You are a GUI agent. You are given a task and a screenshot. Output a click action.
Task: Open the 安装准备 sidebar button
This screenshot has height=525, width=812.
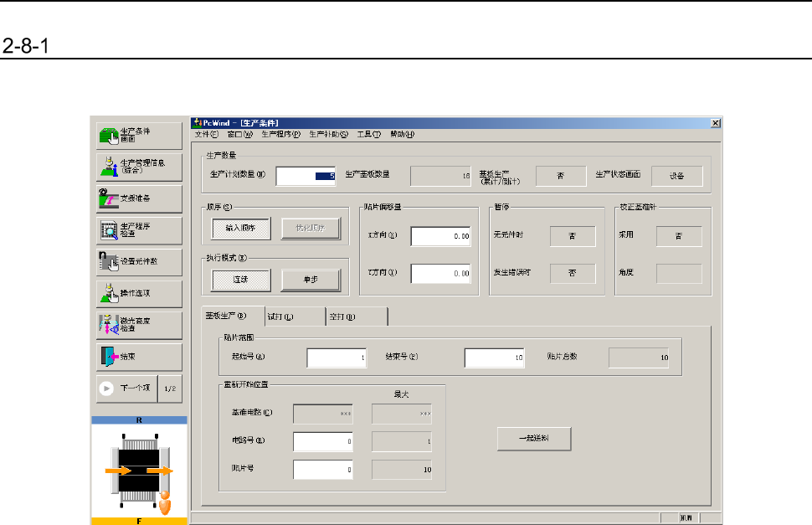pyautogui.click(x=139, y=198)
